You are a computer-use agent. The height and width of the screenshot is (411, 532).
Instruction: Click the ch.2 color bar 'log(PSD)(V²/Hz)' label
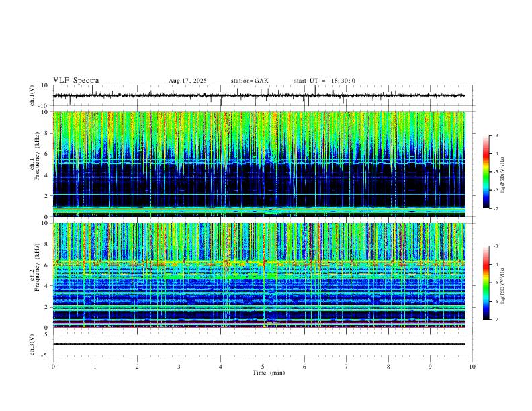point(503,285)
